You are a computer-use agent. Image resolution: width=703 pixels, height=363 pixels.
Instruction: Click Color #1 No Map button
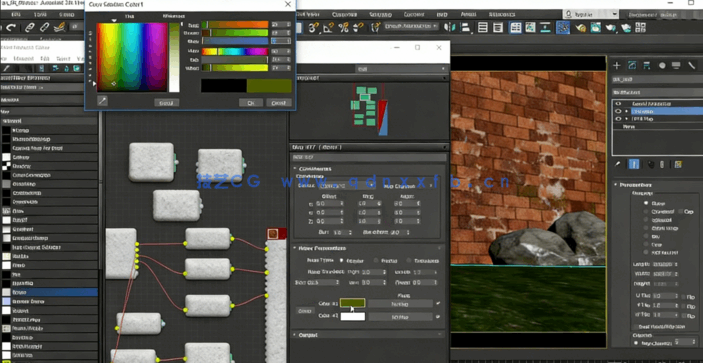coord(400,303)
